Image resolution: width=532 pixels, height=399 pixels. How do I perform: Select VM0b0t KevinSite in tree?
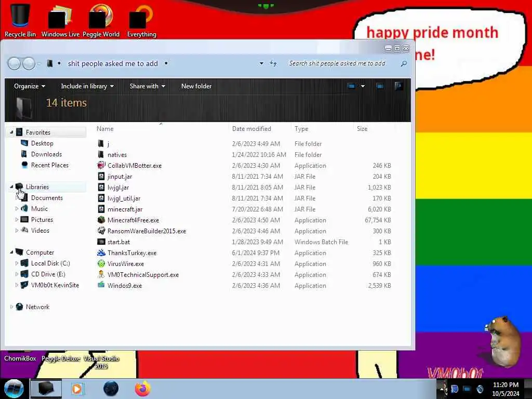[x=55, y=285]
